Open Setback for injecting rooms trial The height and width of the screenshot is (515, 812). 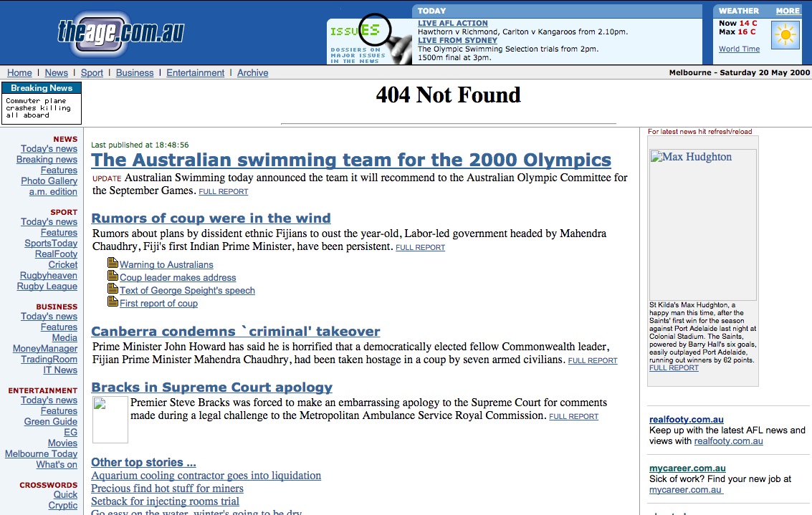[166, 501]
